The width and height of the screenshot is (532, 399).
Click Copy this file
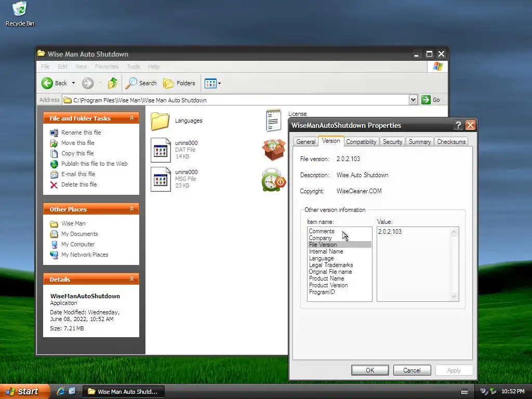point(77,153)
